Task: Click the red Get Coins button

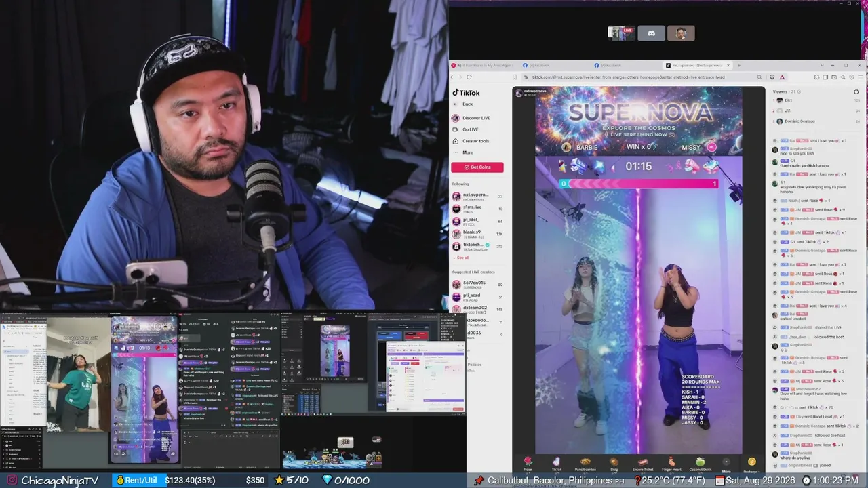Action: 477,167
